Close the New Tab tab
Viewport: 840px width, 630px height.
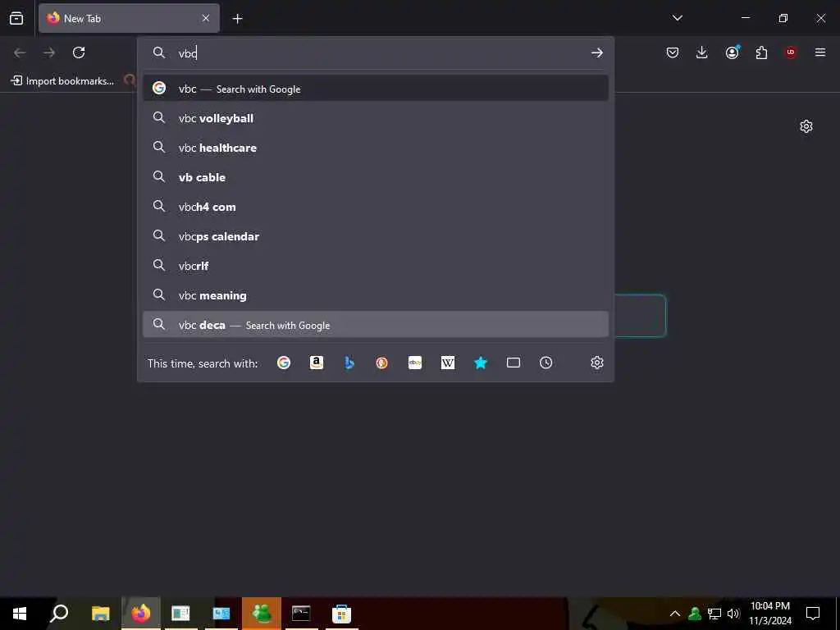tap(206, 18)
